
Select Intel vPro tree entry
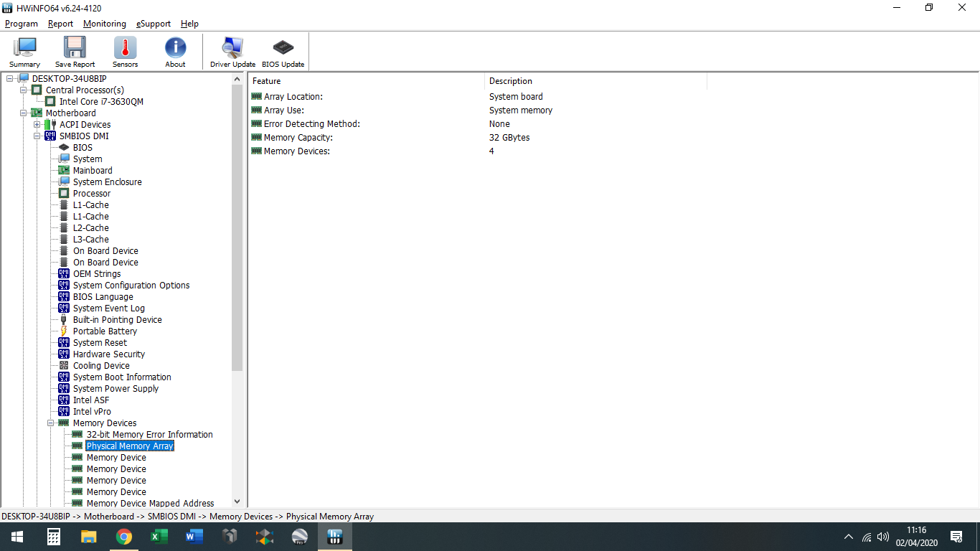92,411
